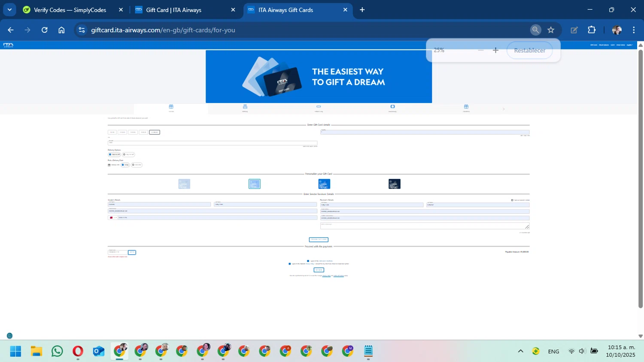This screenshot has height=362, width=644.
Task: Click the delivery date calendar icon
Action: [109, 165]
